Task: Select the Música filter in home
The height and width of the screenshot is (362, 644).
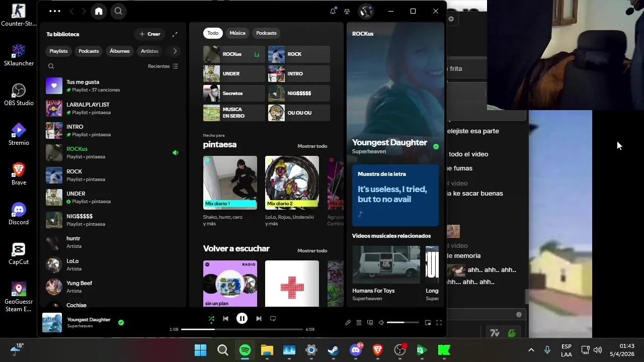Action: click(x=237, y=33)
